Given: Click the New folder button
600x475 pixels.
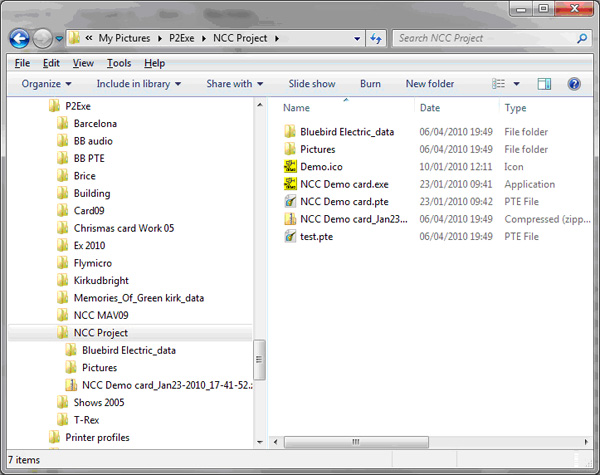Looking at the screenshot, I should click(x=429, y=84).
